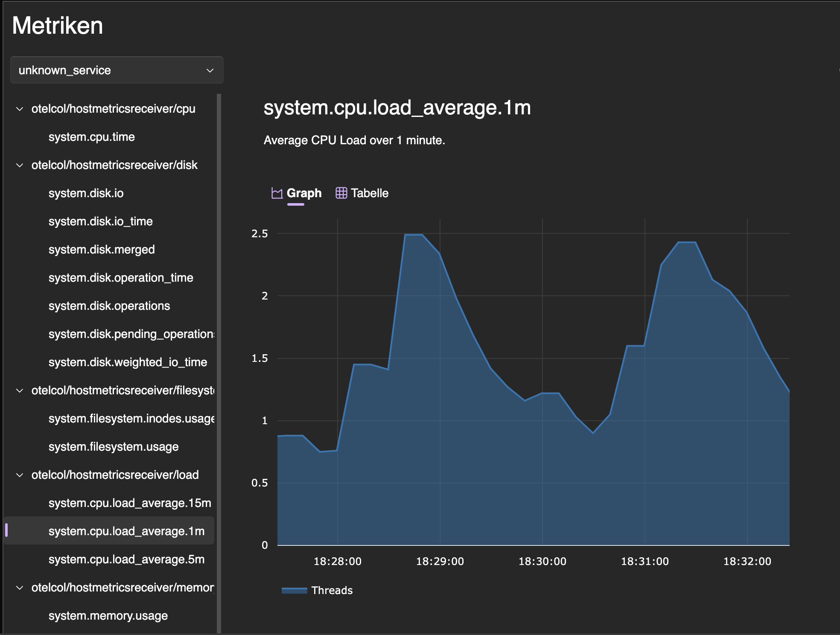The height and width of the screenshot is (635, 840).
Task: Collapse the hostmetricsreceiver/disk group chevron
Action: (20, 165)
